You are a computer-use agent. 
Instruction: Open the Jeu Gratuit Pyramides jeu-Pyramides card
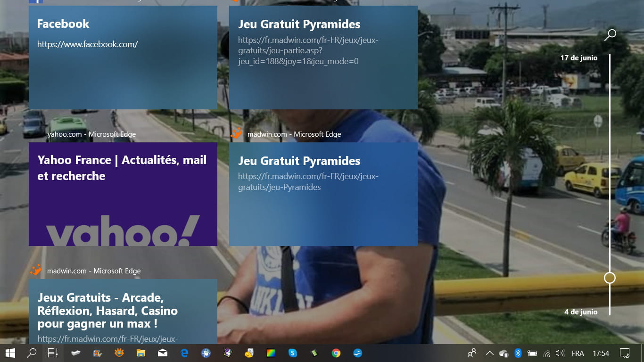[x=323, y=194]
